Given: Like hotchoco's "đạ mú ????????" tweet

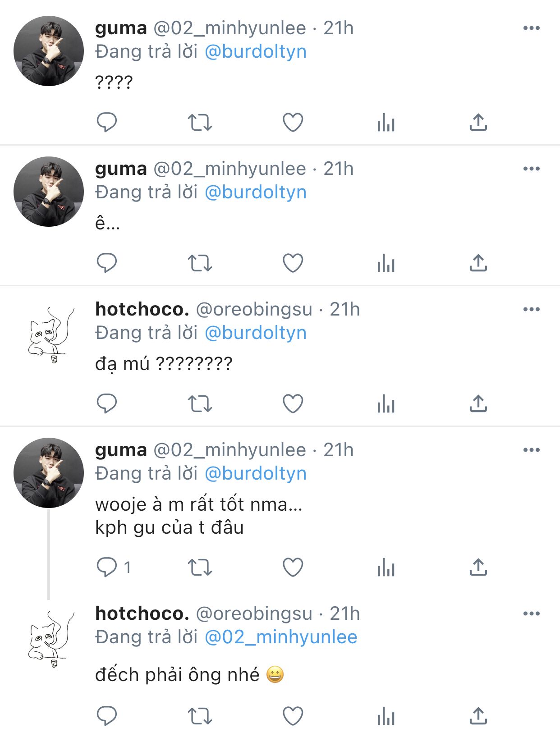Looking at the screenshot, I should [293, 403].
